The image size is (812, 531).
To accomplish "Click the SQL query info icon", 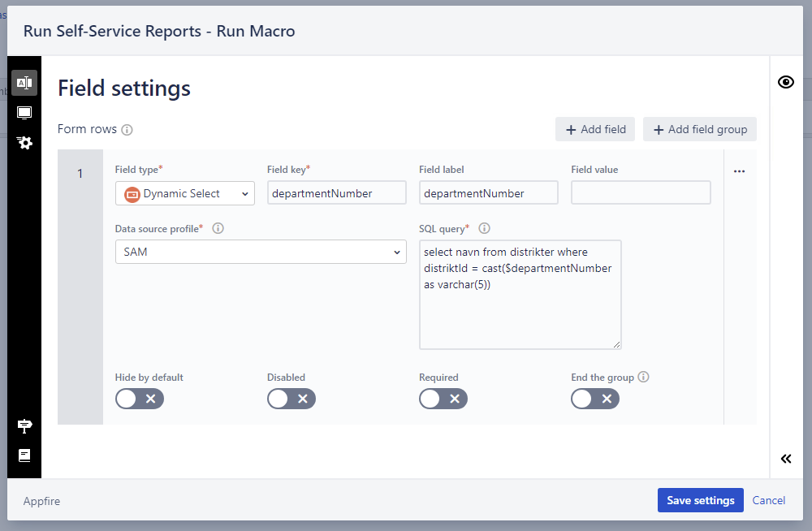I will tap(484, 228).
